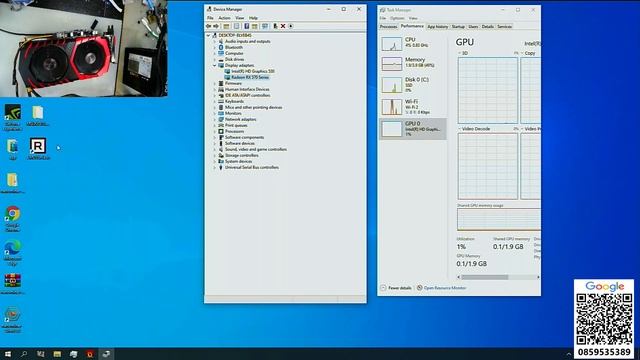The image size is (640, 360).
Task: Click the Open Resource Monitor link
Action: (441, 288)
